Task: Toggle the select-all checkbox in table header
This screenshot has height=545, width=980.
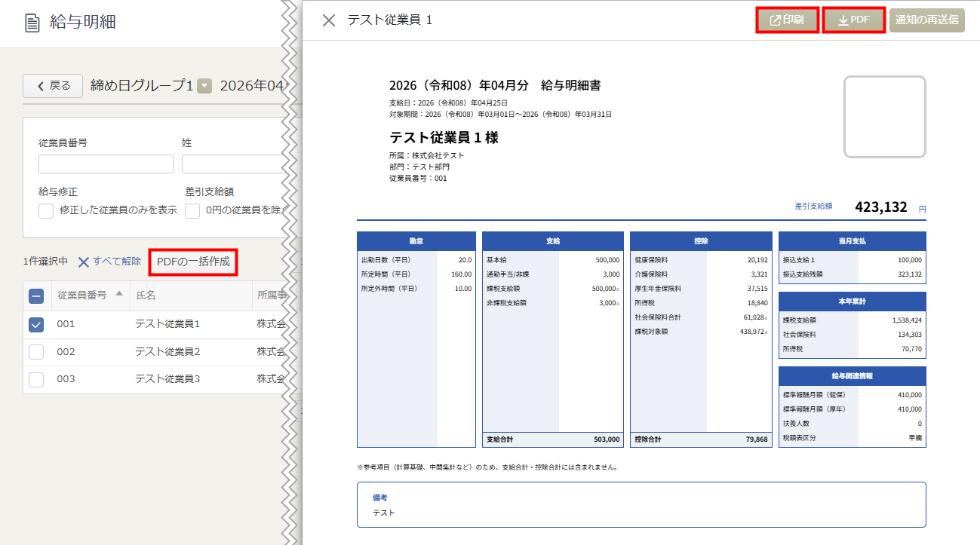Action: [36, 296]
